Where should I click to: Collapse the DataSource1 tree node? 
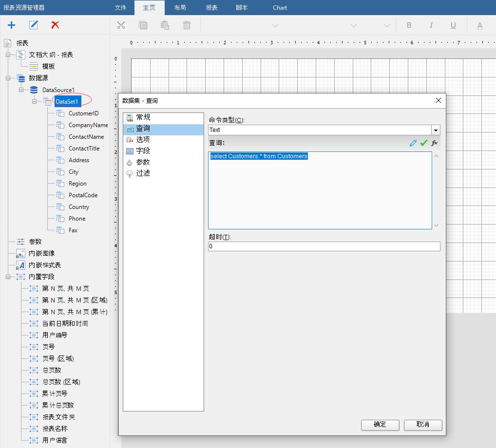(x=21, y=90)
